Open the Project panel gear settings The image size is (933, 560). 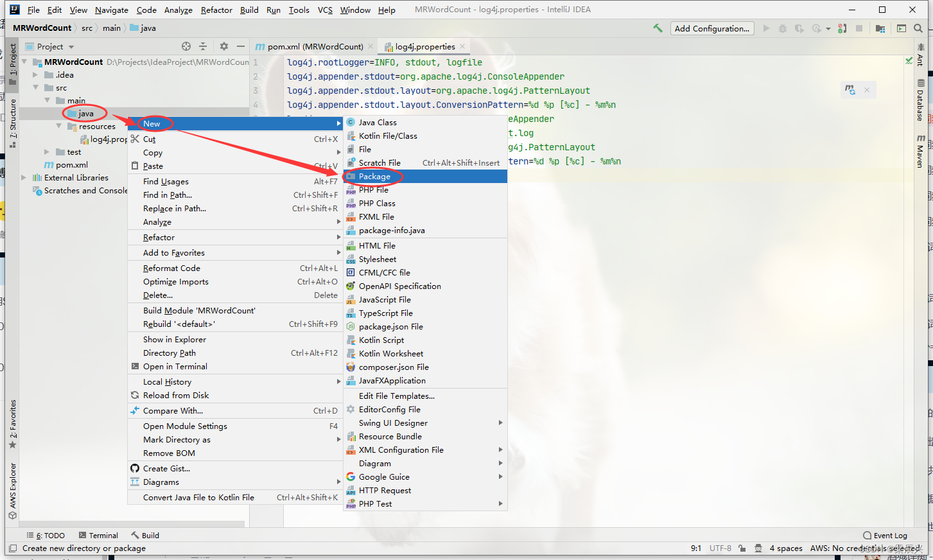pos(223,46)
